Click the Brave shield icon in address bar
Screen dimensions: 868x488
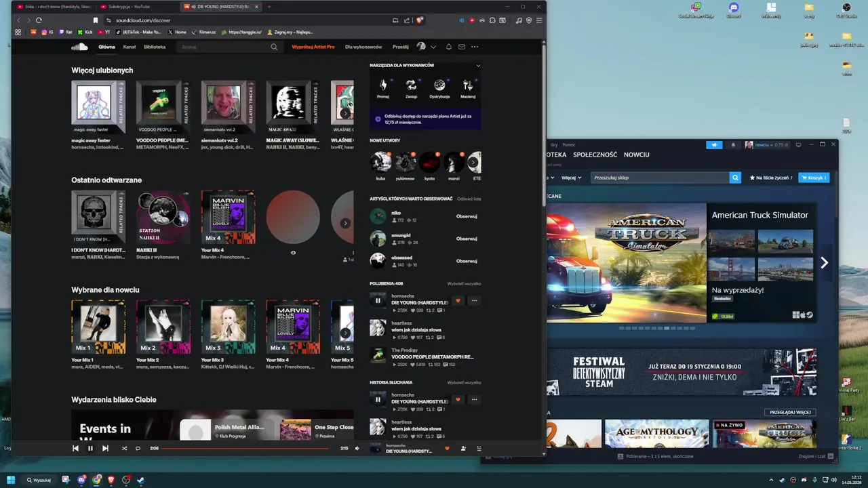pos(420,20)
